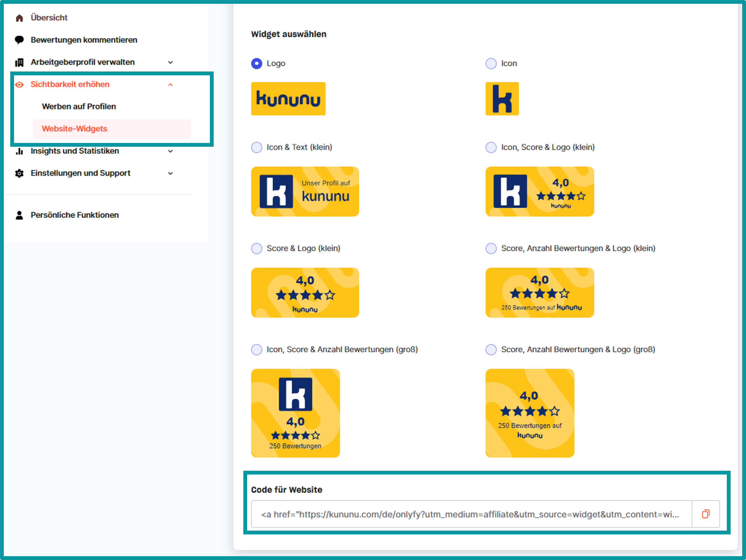Viewport: 746px width, 560px height.
Task: Click the copy code icon
Action: (705, 514)
